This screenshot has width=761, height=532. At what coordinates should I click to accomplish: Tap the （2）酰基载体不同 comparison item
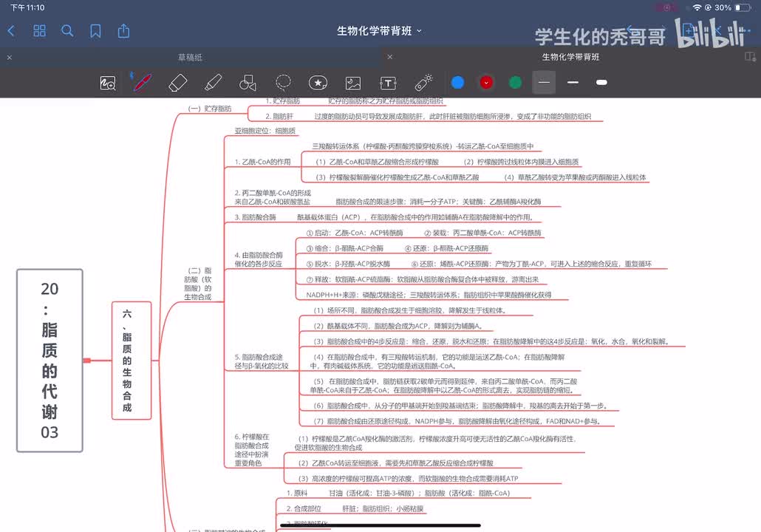click(398, 326)
